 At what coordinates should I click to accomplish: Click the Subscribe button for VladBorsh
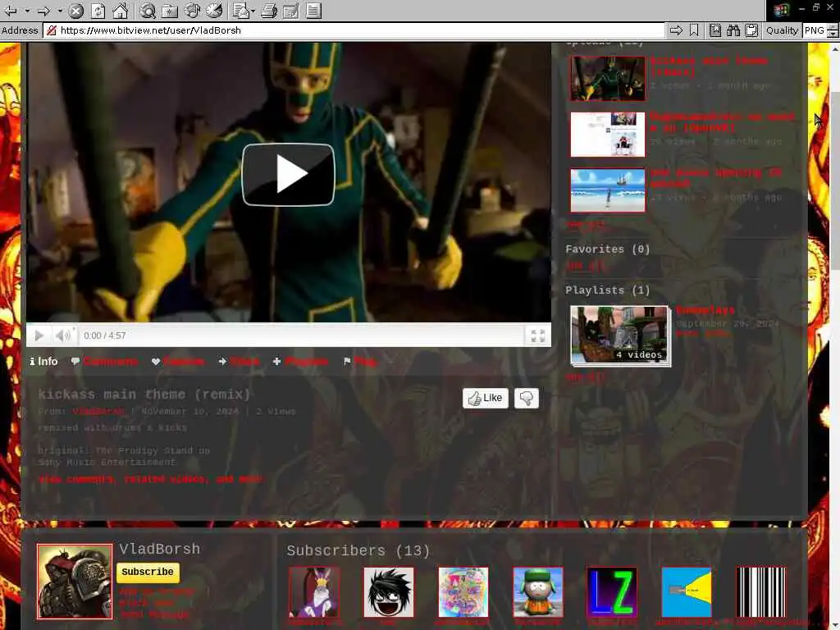click(x=148, y=572)
